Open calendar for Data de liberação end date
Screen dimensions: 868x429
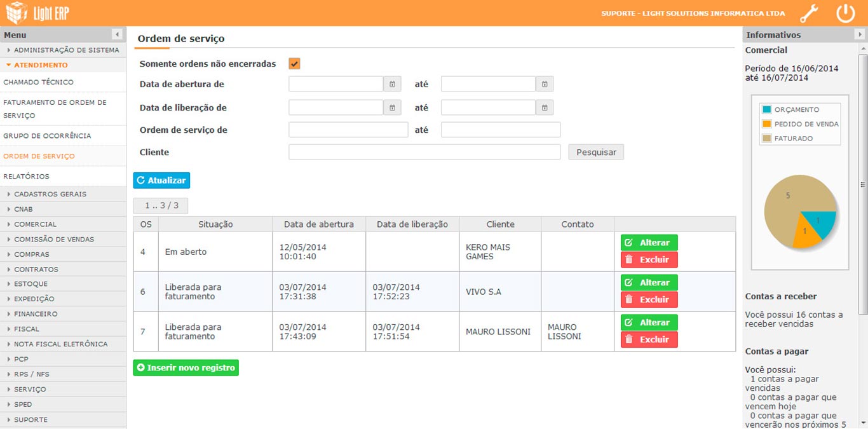[545, 107]
